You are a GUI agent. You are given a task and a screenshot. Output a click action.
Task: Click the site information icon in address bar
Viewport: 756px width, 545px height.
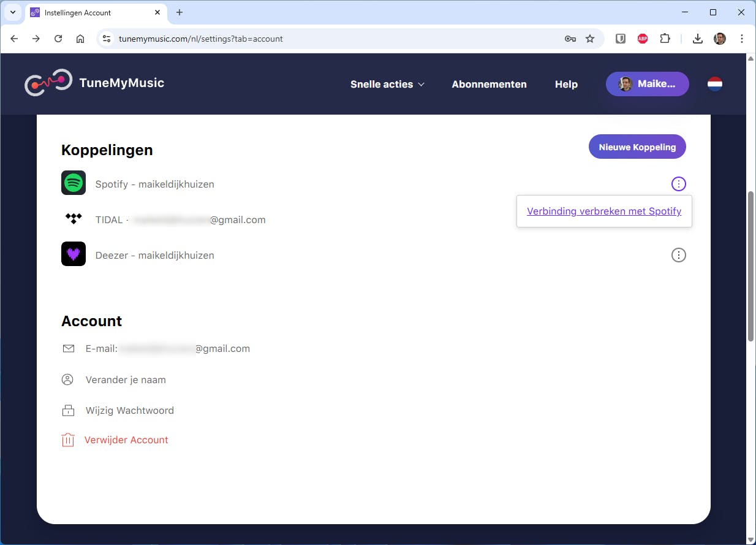click(107, 39)
